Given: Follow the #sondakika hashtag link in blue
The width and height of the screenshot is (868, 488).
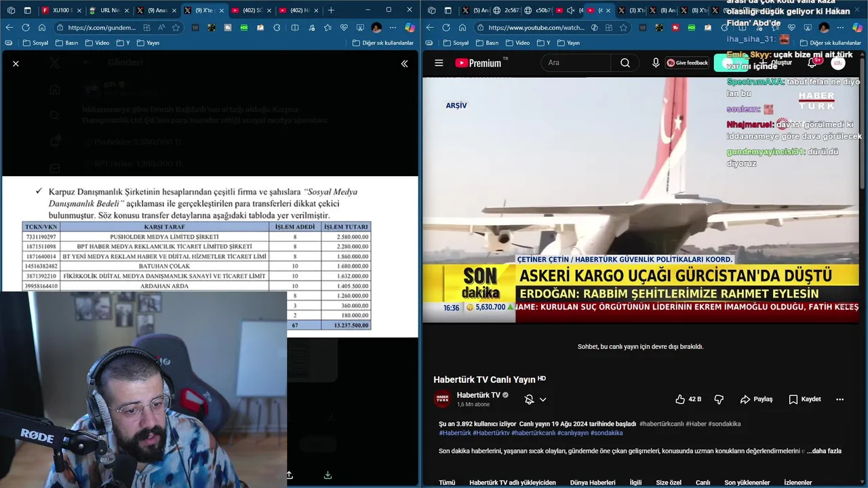Looking at the screenshot, I should 606,433.
